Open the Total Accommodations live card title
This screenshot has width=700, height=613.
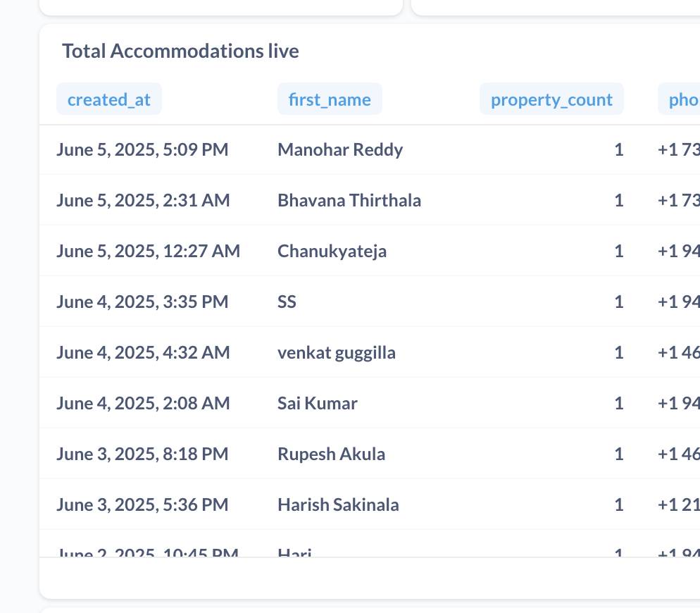[180, 51]
